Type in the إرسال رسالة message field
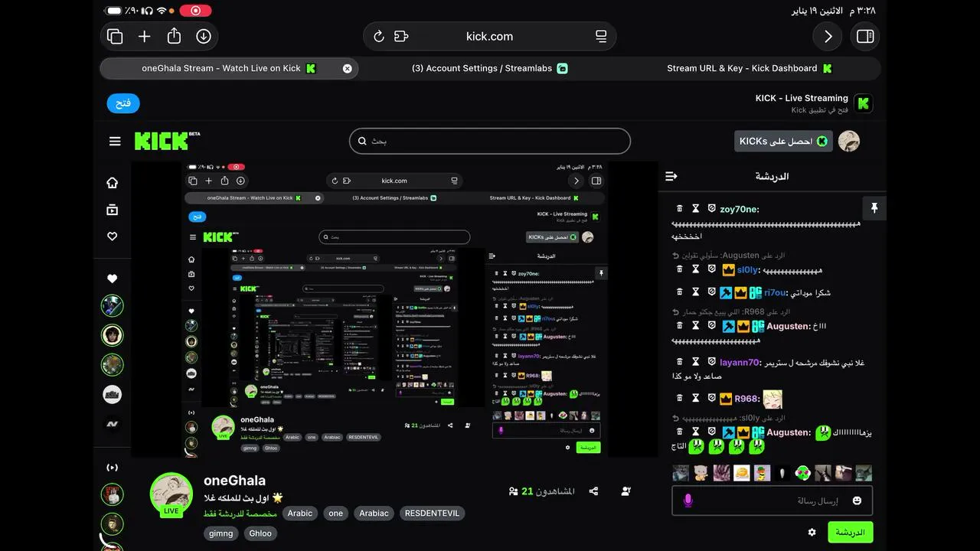980x551 pixels. 772,500
